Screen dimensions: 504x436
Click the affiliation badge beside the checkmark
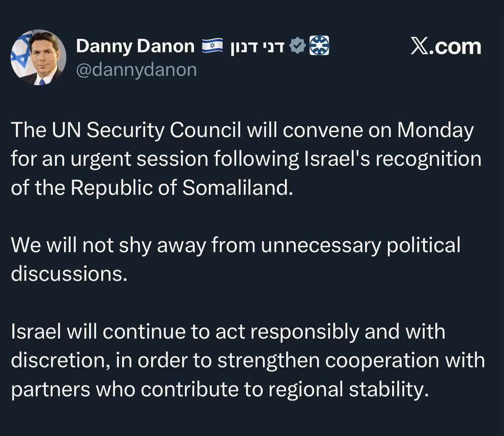pos(319,46)
